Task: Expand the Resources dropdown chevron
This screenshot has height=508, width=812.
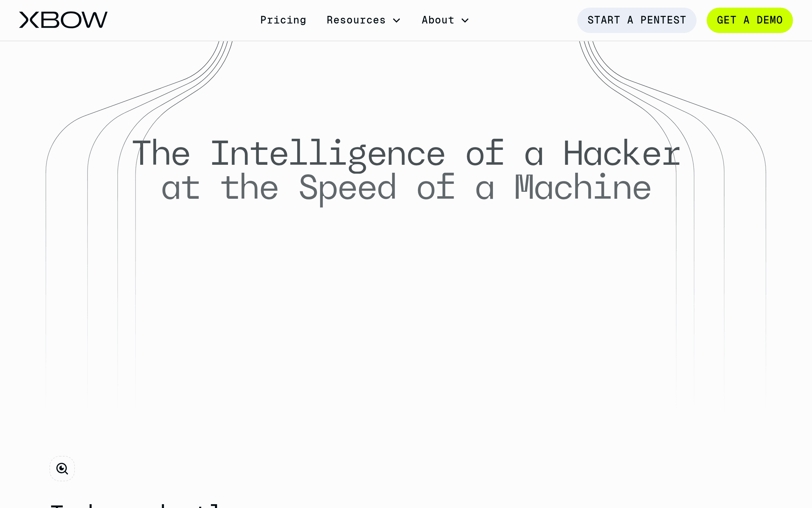Action: [396, 21]
